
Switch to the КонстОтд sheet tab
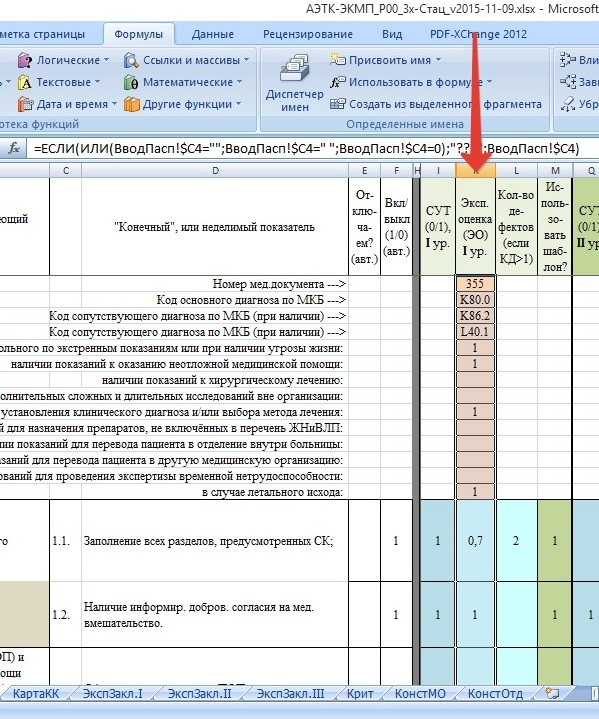(495, 694)
